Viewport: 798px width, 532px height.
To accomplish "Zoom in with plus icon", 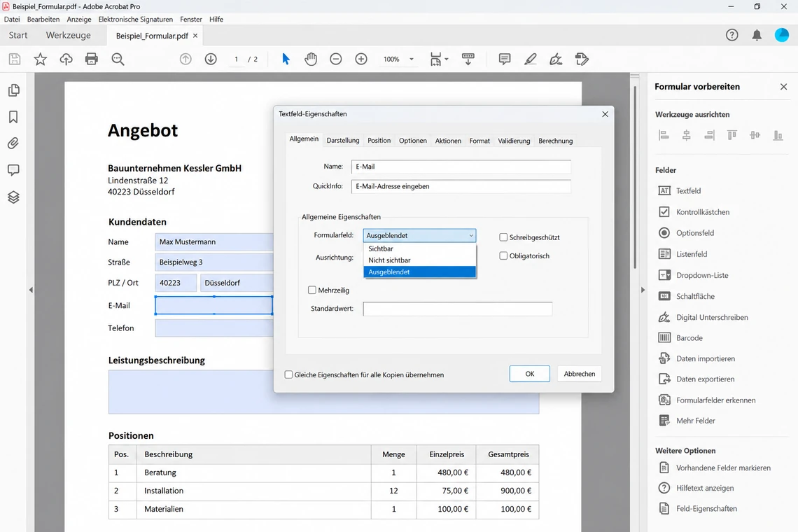I will 361,59.
